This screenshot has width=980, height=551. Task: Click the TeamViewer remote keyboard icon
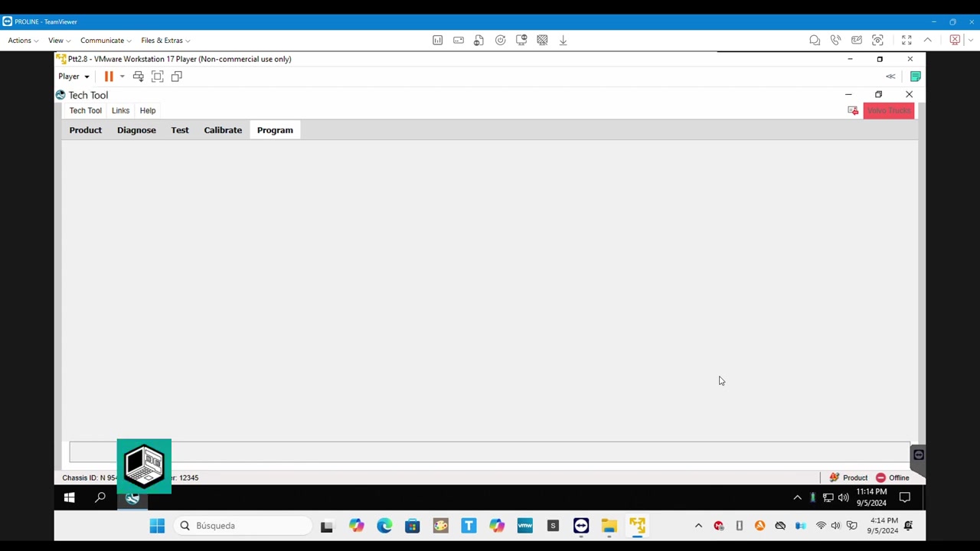458,41
